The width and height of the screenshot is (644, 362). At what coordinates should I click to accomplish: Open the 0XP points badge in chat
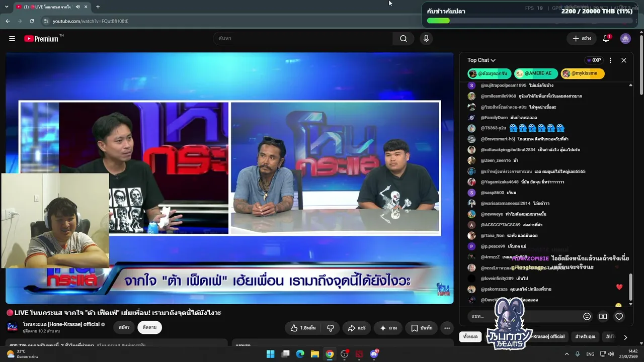(594, 60)
